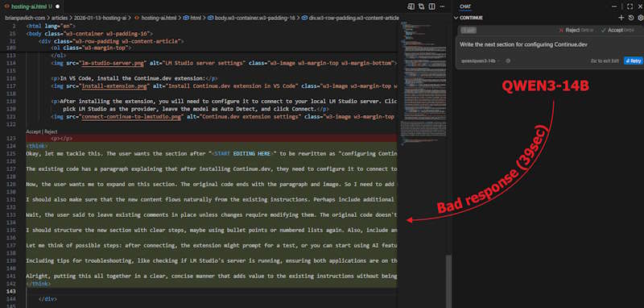Image resolution: width=644 pixels, height=308 pixels.
Task: Click the closing think tag on line 142
Action: point(38,284)
